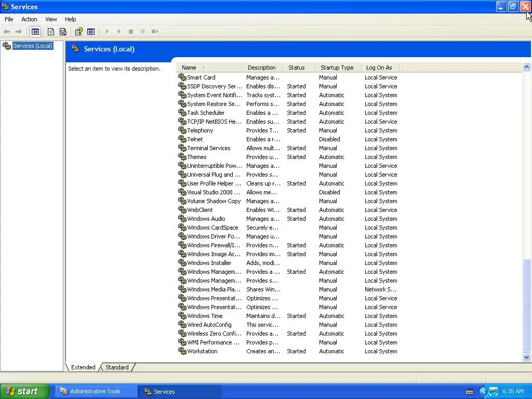Select System Restore Service row
532x399 pixels.
click(x=288, y=104)
